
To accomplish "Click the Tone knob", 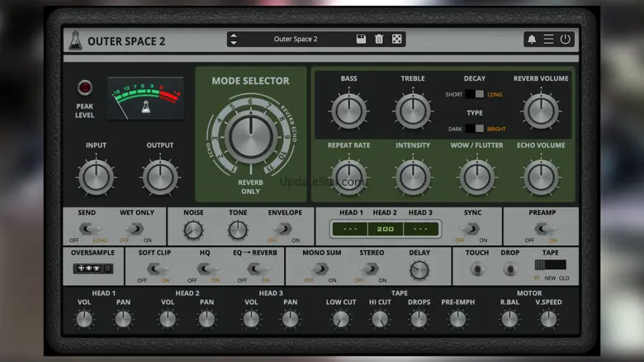I will [x=238, y=230].
